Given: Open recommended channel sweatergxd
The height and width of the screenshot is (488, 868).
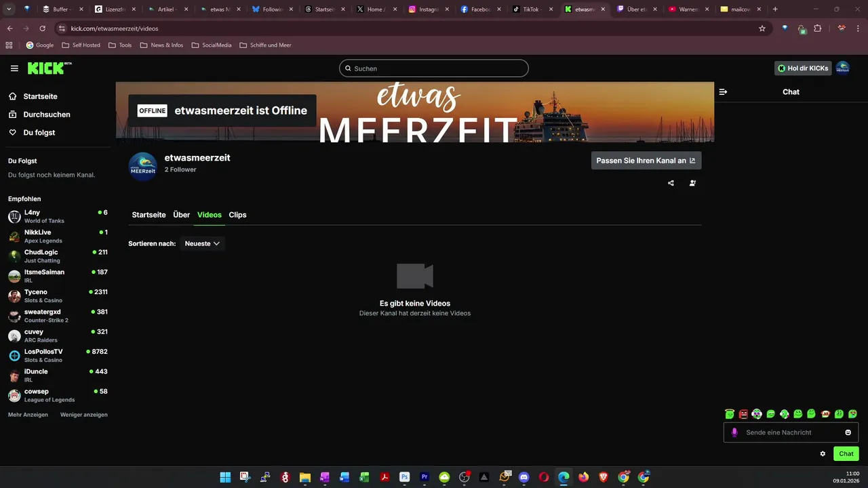Looking at the screenshot, I should point(58,316).
